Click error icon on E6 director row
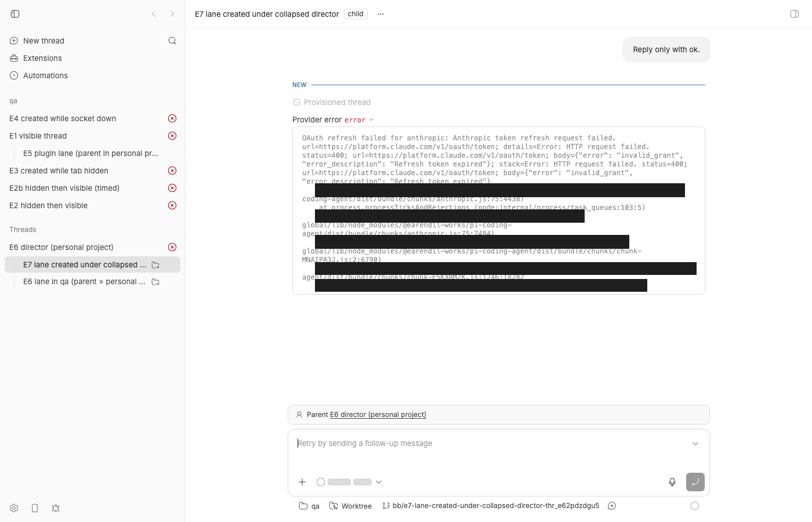Image resolution: width=812 pixels, height=522 pixels. coord(172,247)
